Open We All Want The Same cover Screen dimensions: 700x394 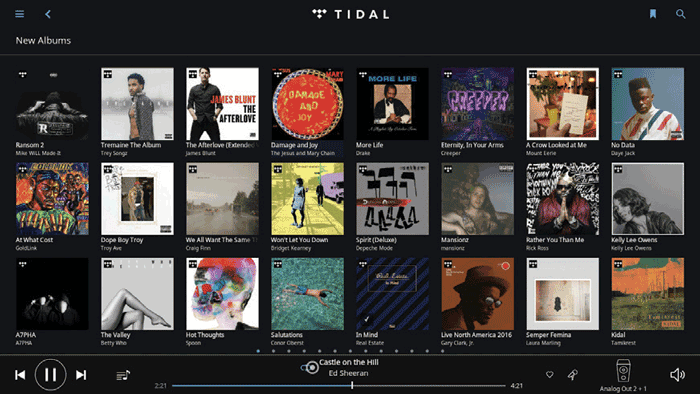coord(222,199)
